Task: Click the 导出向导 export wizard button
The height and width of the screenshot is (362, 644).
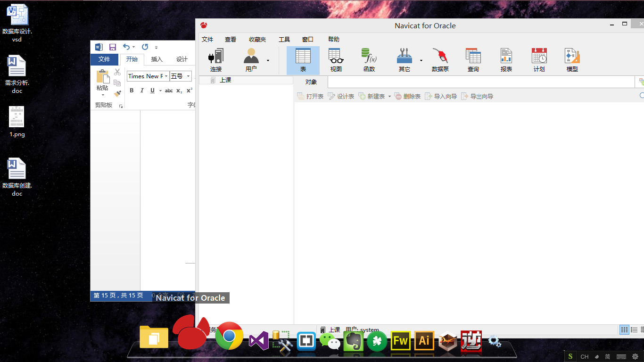Action: pyautogui.click(x=477, y=96)
